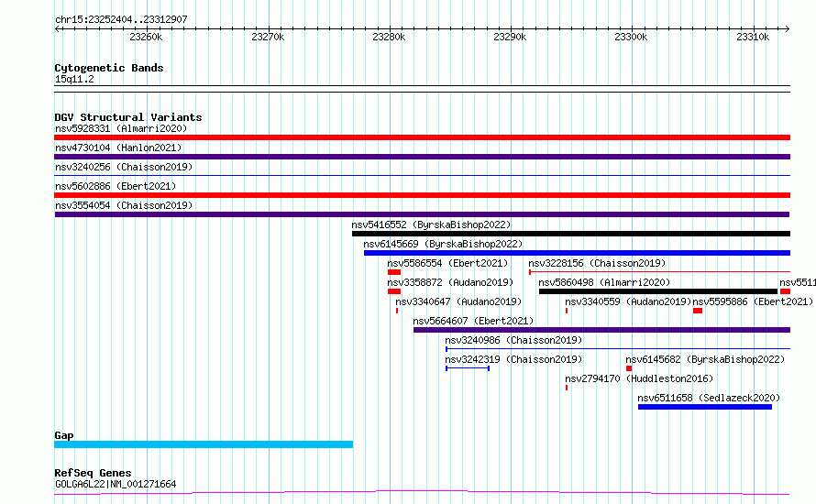Screen dimensions: 816x504
Task: Open the nsv3242319 (Chaisson2019) label
Action: 513,359
